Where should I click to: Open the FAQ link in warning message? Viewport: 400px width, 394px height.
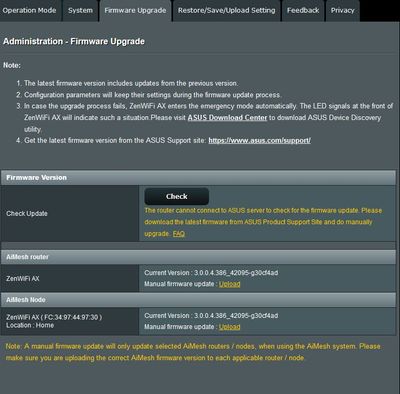tap(179, 234)
